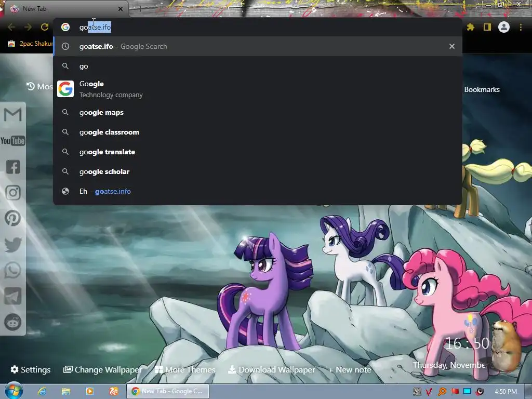Open the extensions puzzle icon
Viewport: 532px width, 399px height.
[x=470, y=27]
